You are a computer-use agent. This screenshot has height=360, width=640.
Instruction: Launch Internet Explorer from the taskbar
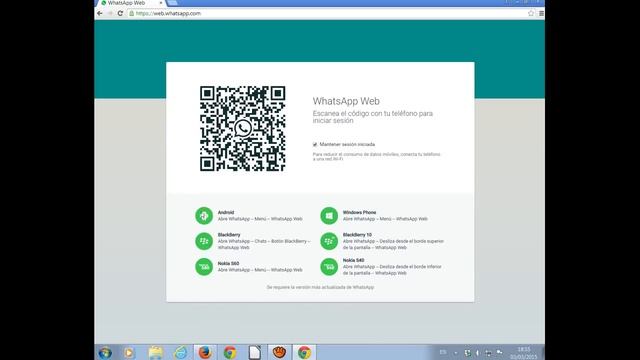point(180,352)
